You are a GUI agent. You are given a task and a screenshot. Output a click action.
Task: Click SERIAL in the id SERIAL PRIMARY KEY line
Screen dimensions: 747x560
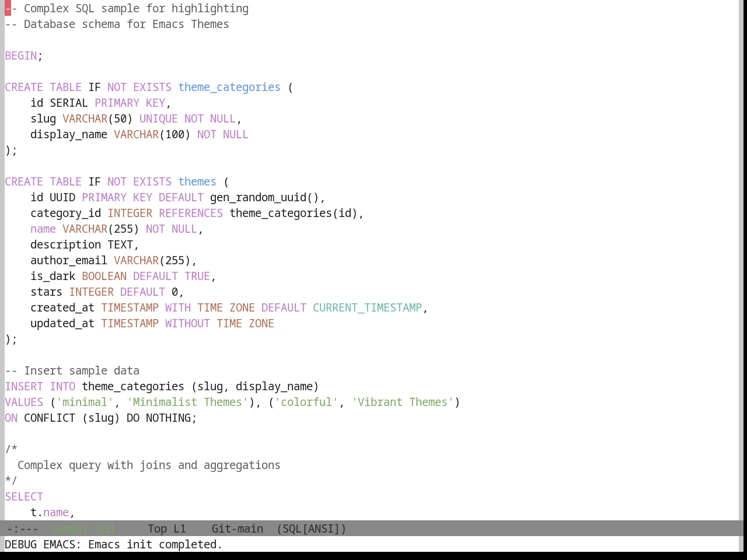point(69,103)
